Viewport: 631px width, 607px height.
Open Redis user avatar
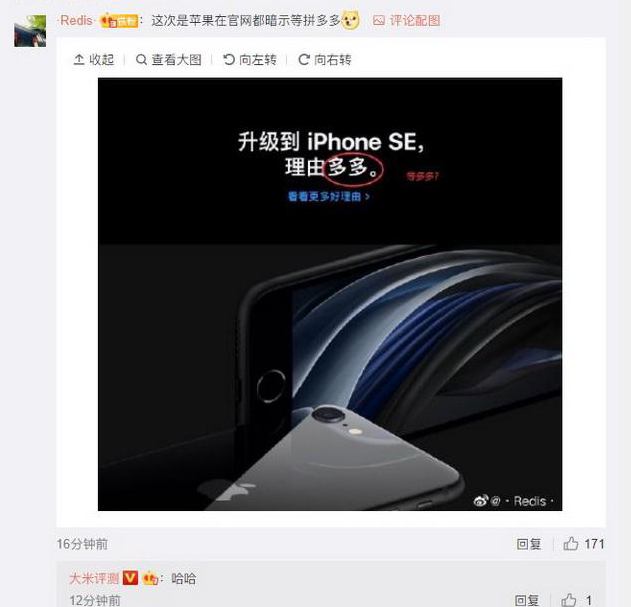coord(30,31)
